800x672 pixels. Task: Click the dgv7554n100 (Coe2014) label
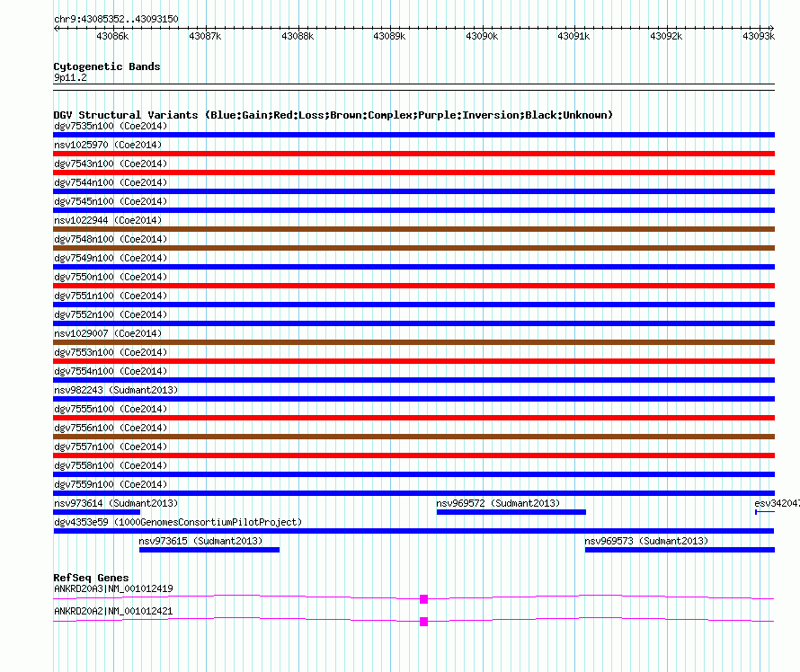111,371
